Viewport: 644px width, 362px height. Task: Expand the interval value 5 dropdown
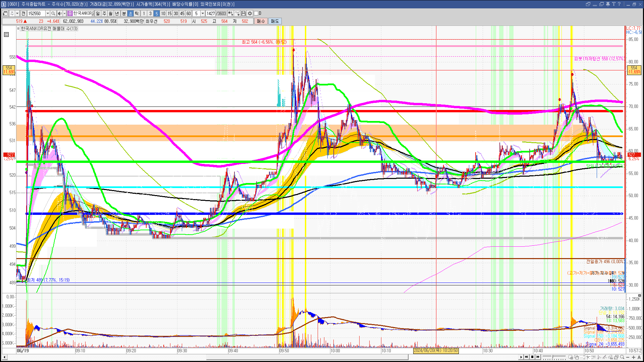click(203, 13)
